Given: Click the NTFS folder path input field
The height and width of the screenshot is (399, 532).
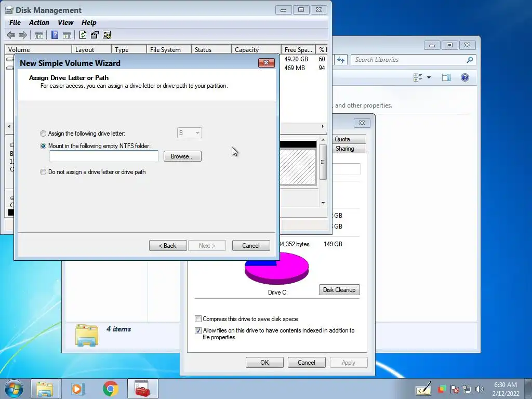Looking at the screenshot, I should 104,156.
